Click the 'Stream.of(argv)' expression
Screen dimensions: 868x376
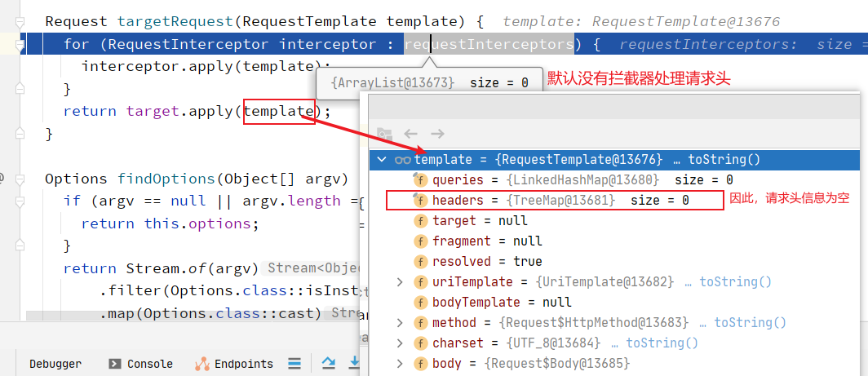pos(193,268)
